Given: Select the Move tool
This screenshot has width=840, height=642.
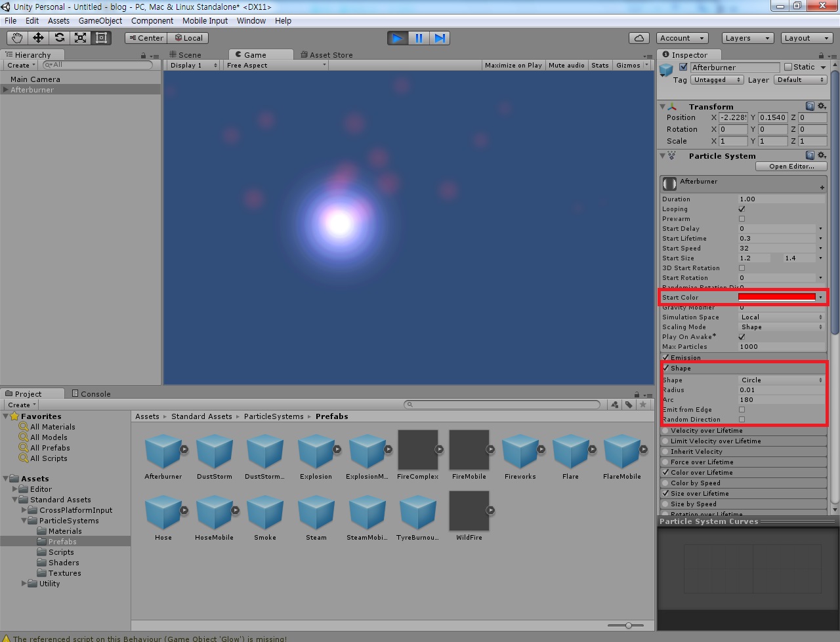Looking at the screenshot, I should [37, 37].
